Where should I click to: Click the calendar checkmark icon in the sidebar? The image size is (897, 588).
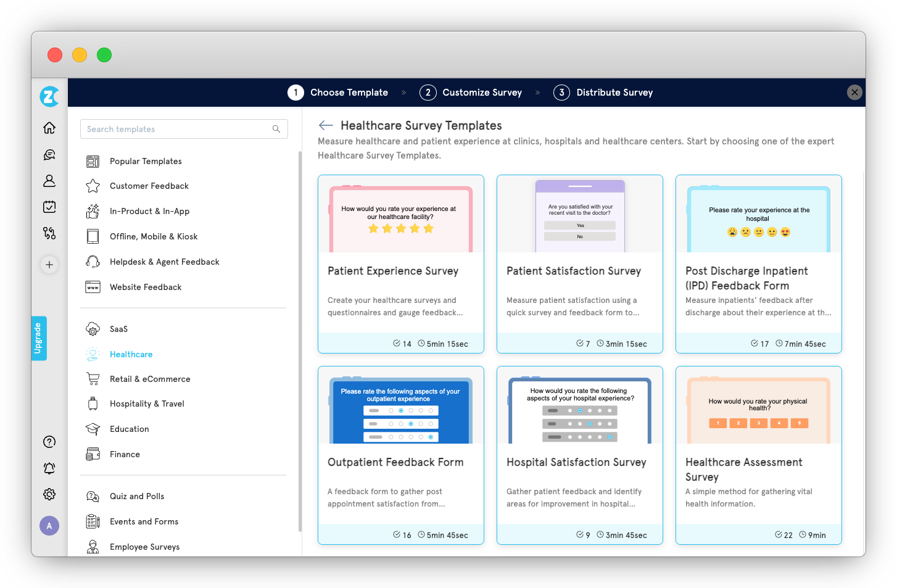point(49,207)
